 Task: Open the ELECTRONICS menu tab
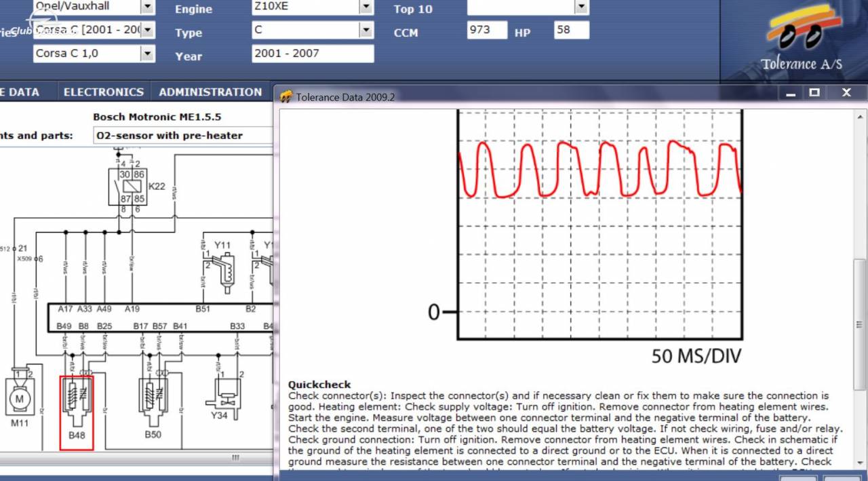tap(103, 92)
